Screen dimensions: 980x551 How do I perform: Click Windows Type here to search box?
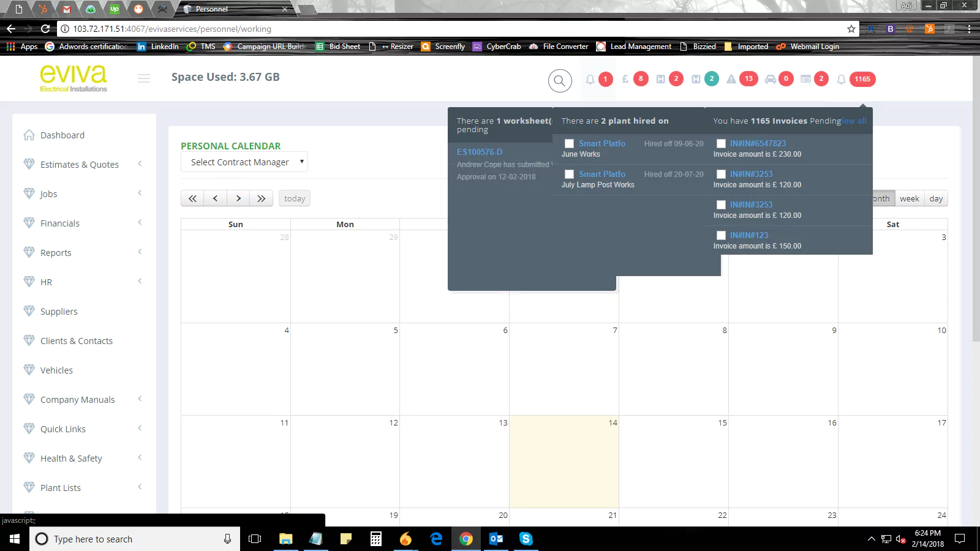pyautogui.click(x=135, y=539)
